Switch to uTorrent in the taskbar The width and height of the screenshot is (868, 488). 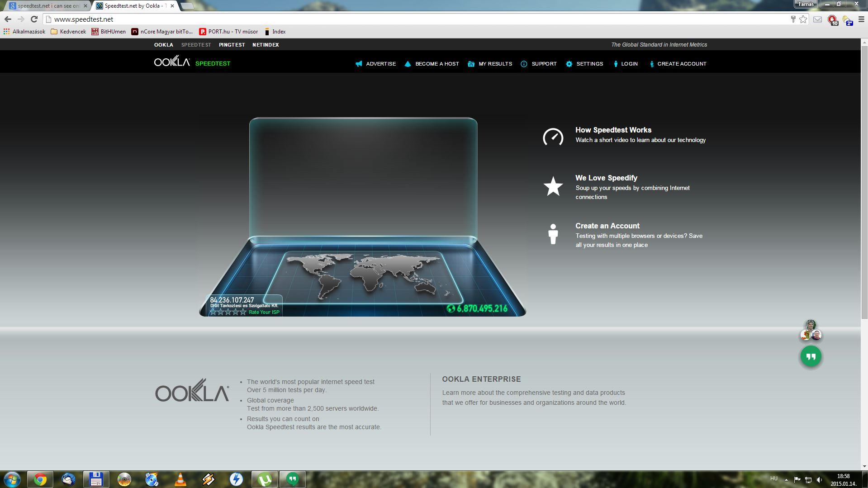pyautogui.click(x=265, y=479)
